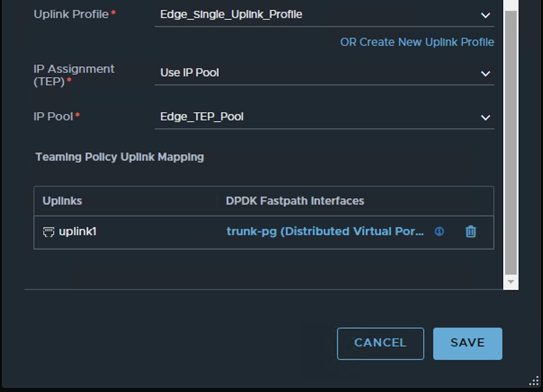
Task: Select the uplink1 row name
Action: coord(77,232)
